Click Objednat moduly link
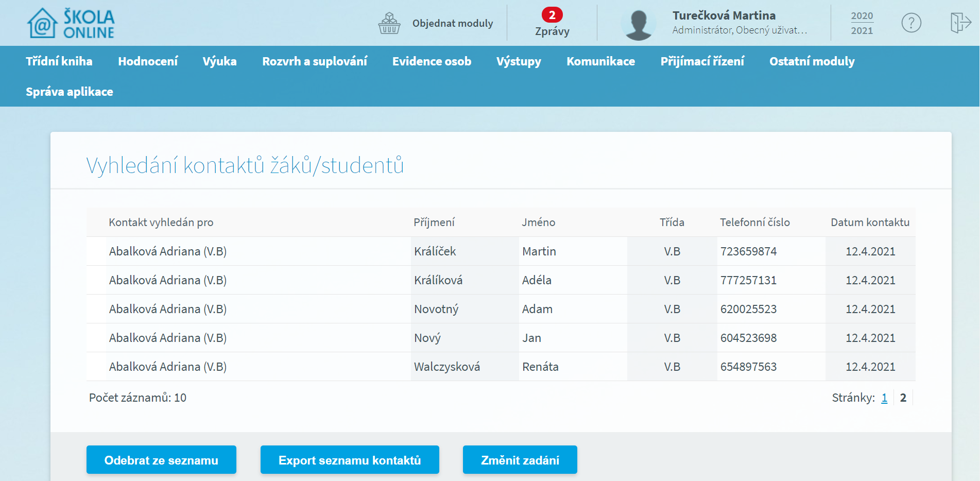 [x=452, y=23]
